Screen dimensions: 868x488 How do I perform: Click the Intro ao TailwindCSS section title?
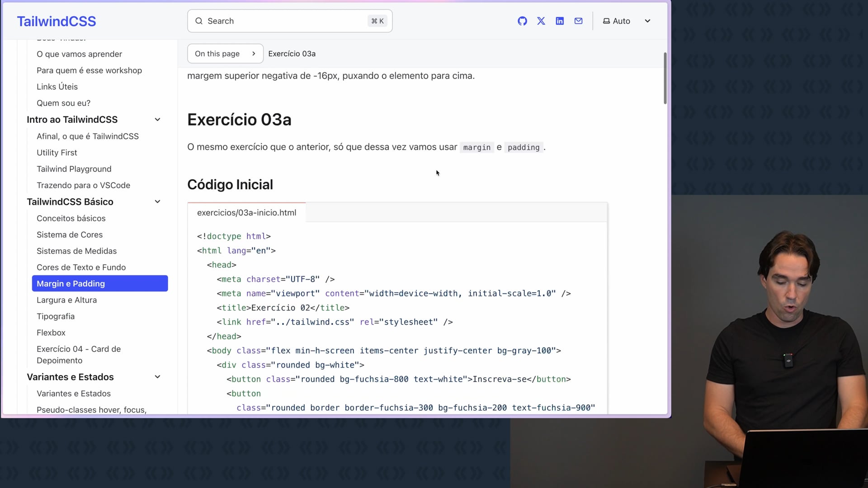pos(72,120)
